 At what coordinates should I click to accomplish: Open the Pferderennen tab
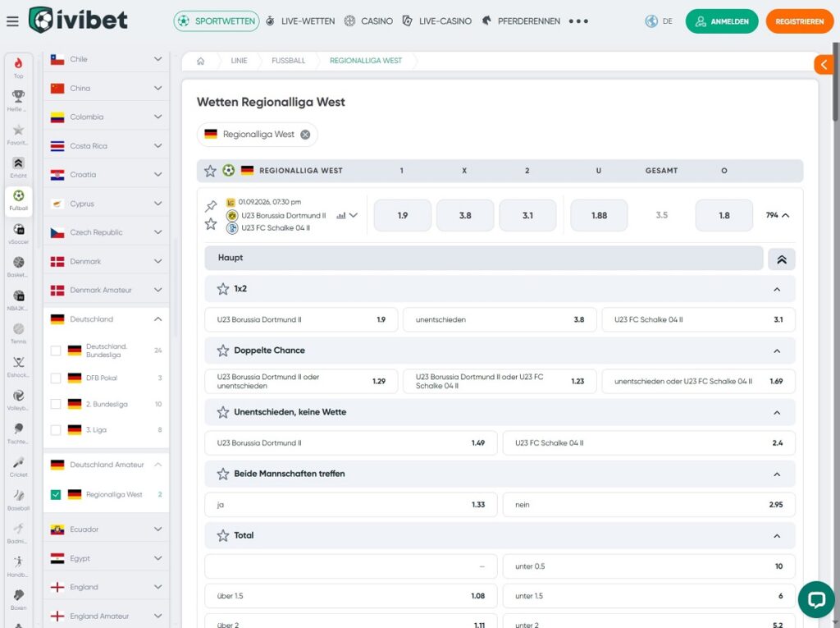coord(521,21)
